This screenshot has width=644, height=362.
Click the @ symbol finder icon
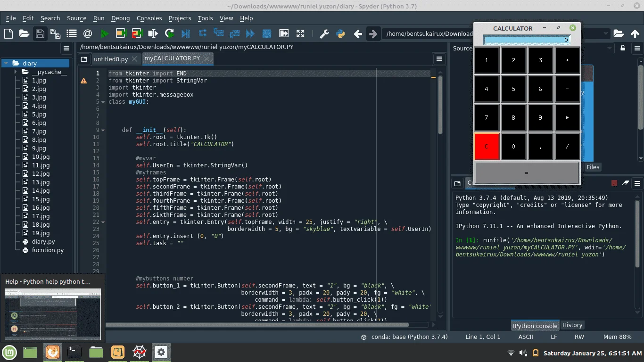tap(88, 33)
